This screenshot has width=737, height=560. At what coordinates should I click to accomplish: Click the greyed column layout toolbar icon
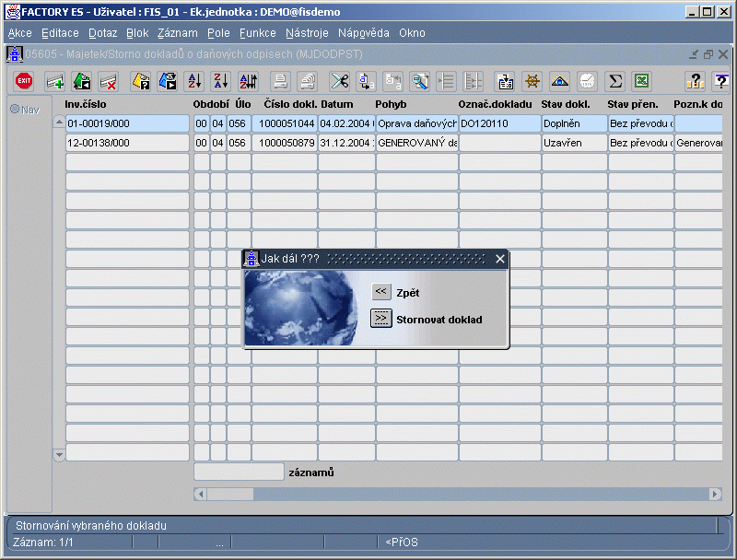click(x=473, y=81)
